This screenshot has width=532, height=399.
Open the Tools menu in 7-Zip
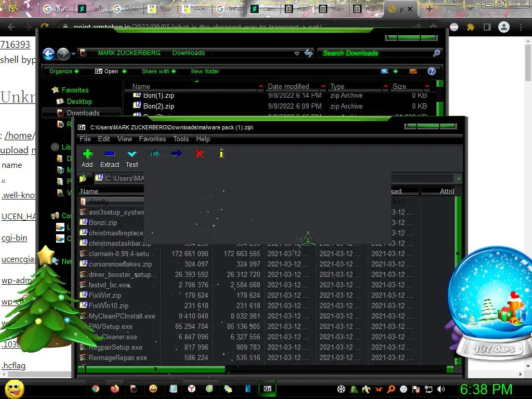pos(181,139)
